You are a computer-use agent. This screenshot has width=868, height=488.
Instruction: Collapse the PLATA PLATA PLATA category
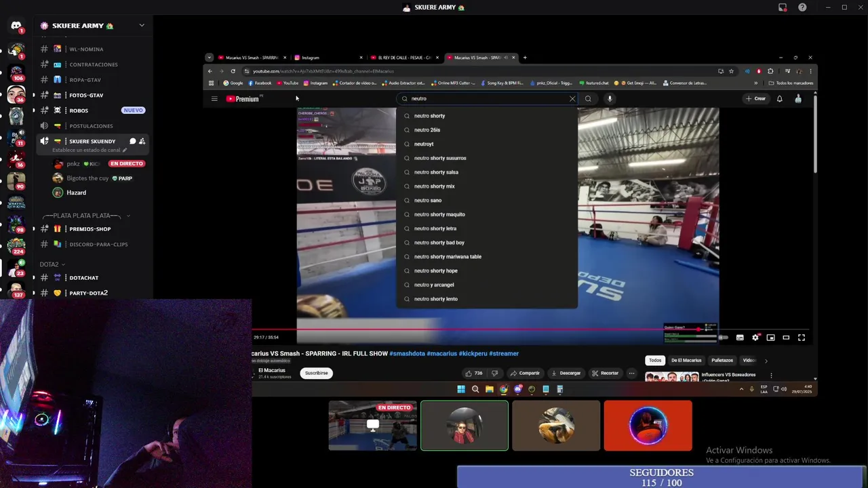tap(128, 216)
